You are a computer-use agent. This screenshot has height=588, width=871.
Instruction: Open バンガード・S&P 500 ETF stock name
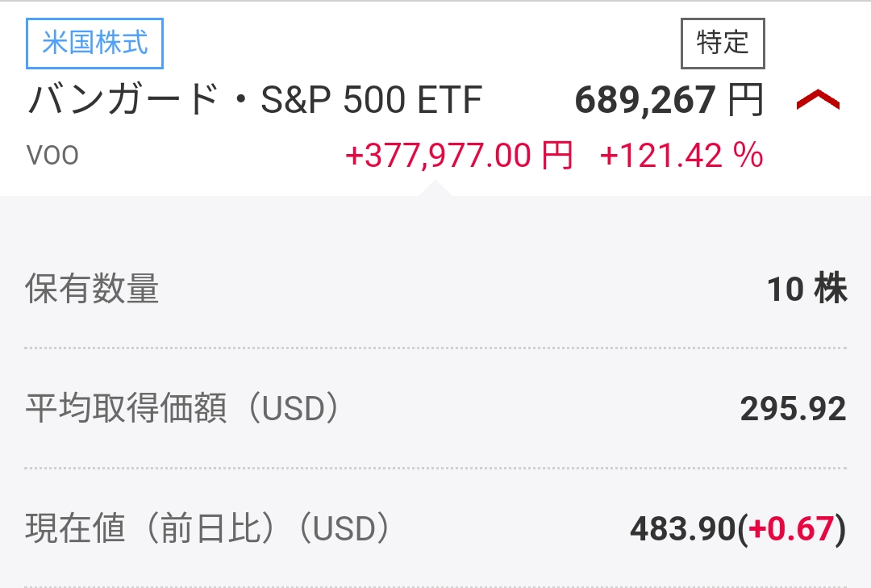pos(255,100)
